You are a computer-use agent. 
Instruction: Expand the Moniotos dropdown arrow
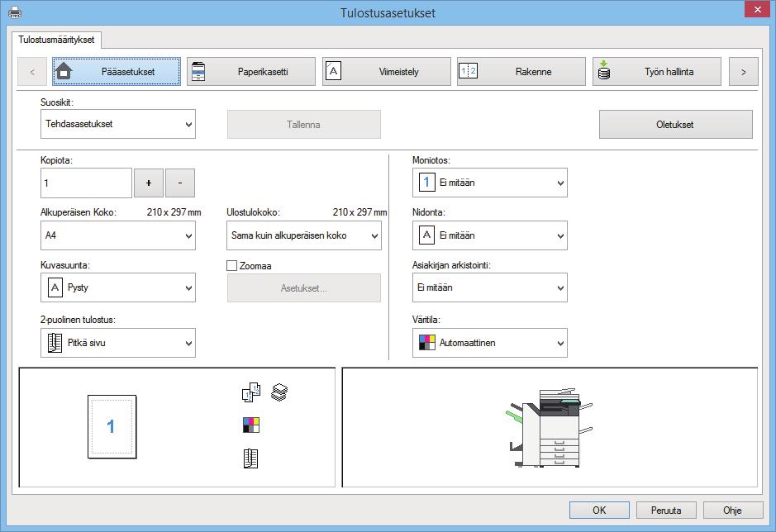pyautogui.click(x=560, y=183)
